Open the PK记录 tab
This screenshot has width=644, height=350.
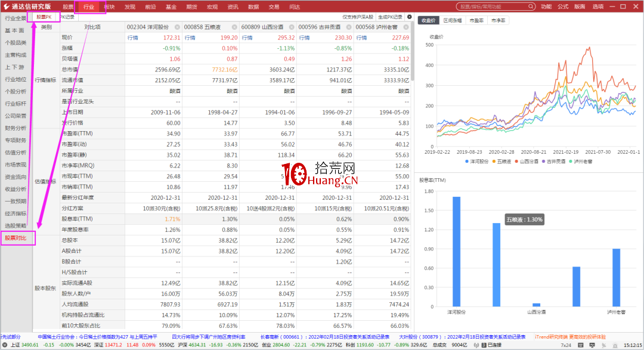point(67,17)
